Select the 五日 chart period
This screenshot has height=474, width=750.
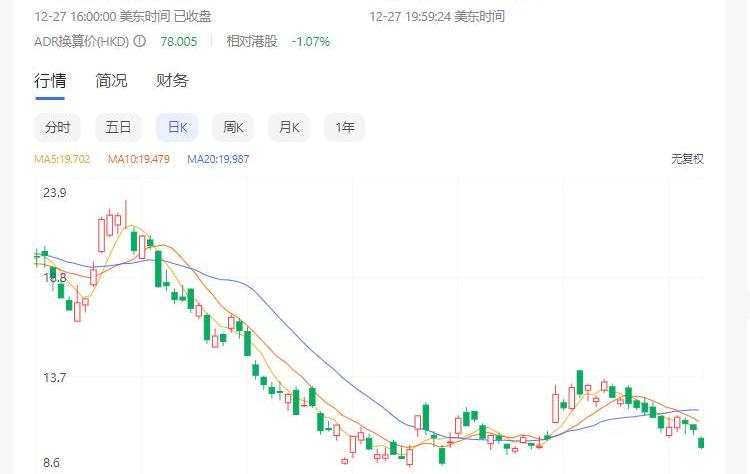click(118, 127)
